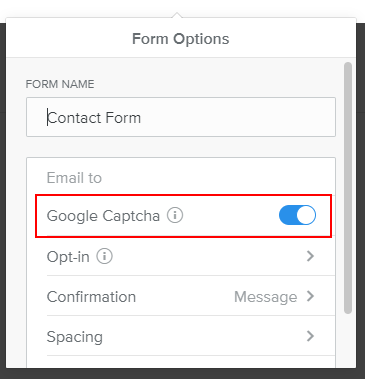
Task: Open the Spacing row label
Action: [75, 337]
